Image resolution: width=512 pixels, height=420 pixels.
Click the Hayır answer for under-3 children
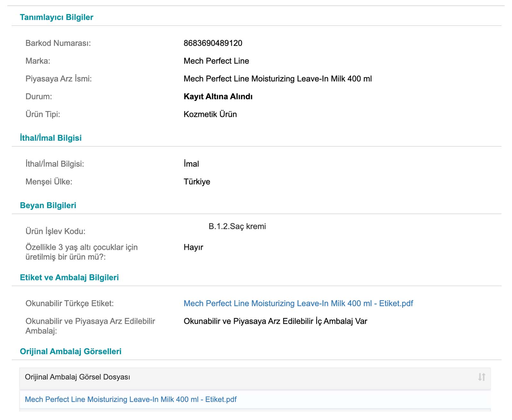coord(193,247)
